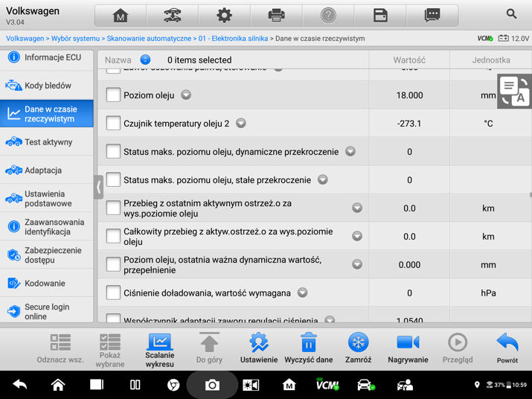
Task: Expand Przebieg z ostatnim aktywnym row dropdown
Action: click(357, 208)
